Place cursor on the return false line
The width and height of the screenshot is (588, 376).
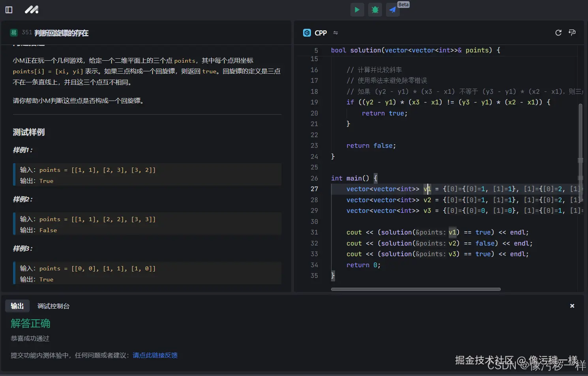(371, 146)
